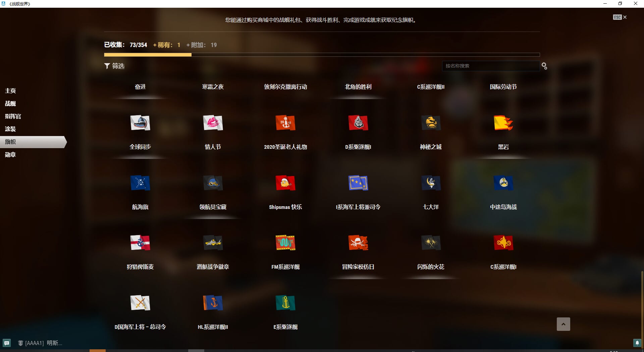Select the 冒险家模仿日 pirate flag

[x=358, y=243]
